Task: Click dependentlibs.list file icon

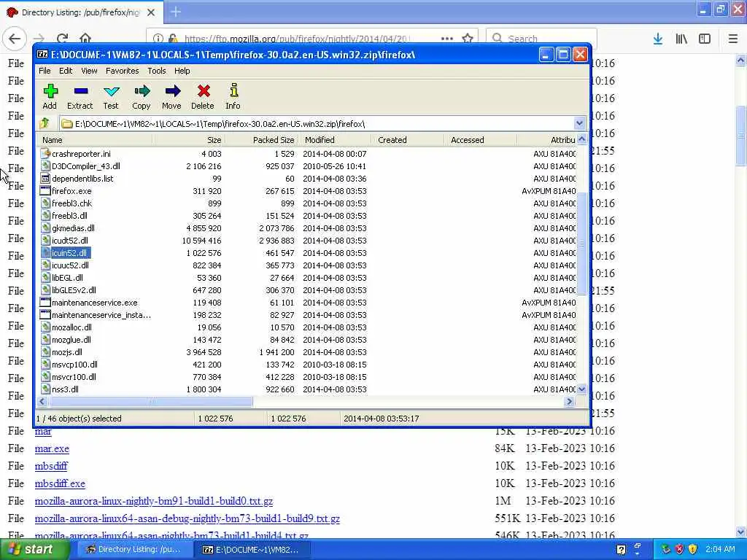Action: 45,179
